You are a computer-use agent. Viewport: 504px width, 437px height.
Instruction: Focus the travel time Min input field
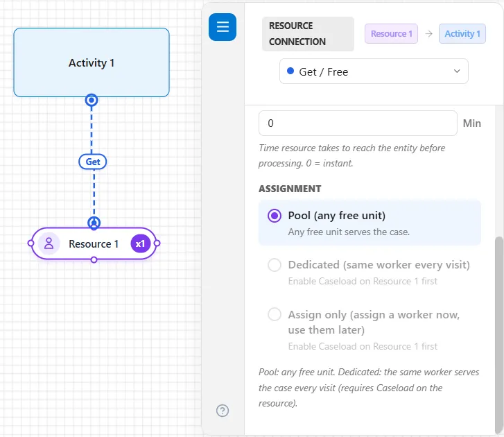tap(358, 123)
